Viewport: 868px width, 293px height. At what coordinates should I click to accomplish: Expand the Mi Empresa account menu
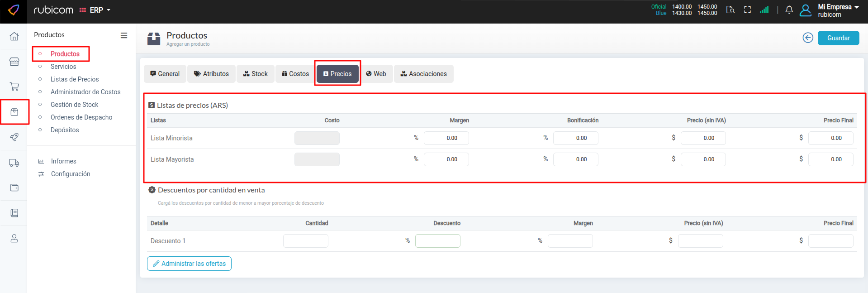pos(838,7)
